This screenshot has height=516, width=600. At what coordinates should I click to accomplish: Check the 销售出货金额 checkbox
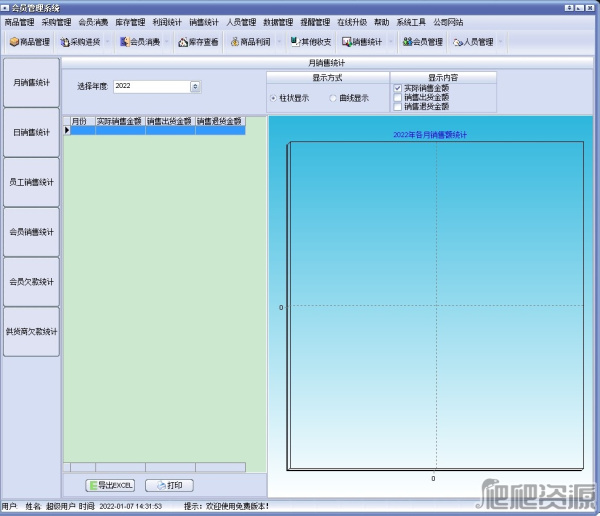[398, 97]
